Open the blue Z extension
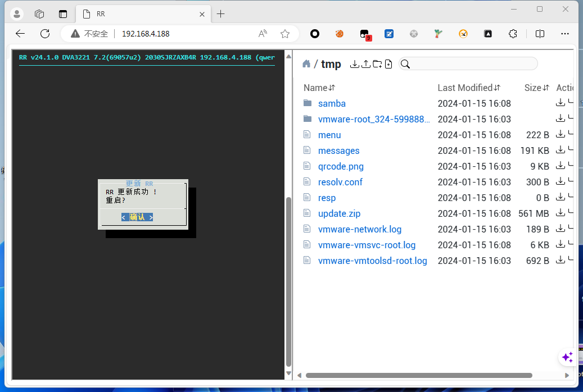Image resolution: width=583 pixels, height=392 pixels. point(389,34)
